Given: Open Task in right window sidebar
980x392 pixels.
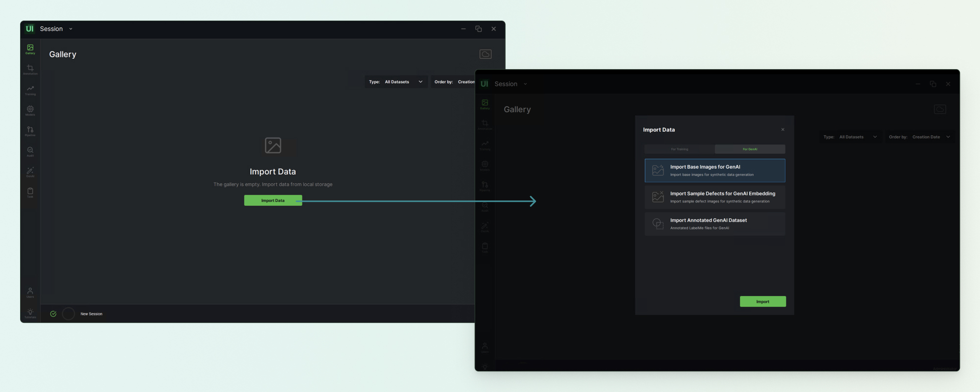Looking at the screenshot, I should point(485,247).
